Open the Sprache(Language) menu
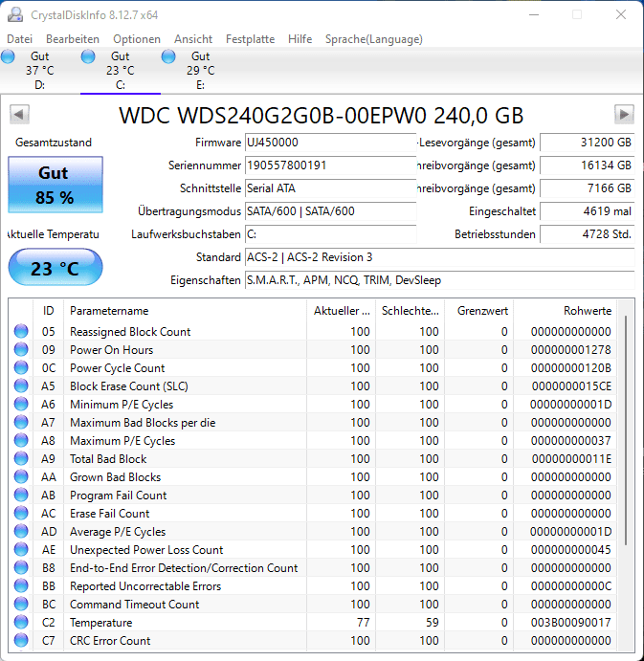Viewport: 644px width, 661px height. [373, 39]
